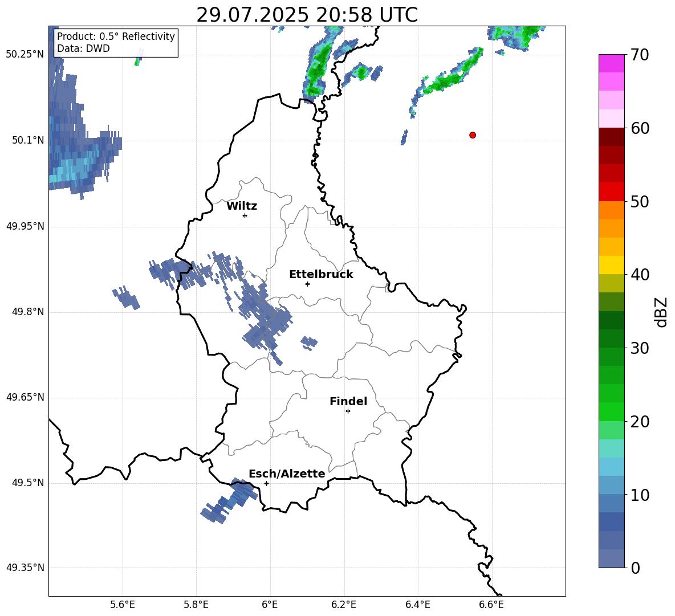Image resolution: width=675 pixels, height=616 pixels.
Task: Select the Ettelbruck city label
Action: coord(321,275)
